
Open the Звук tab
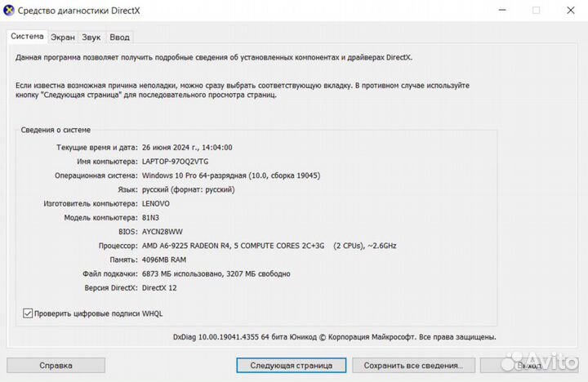point(91,37)
